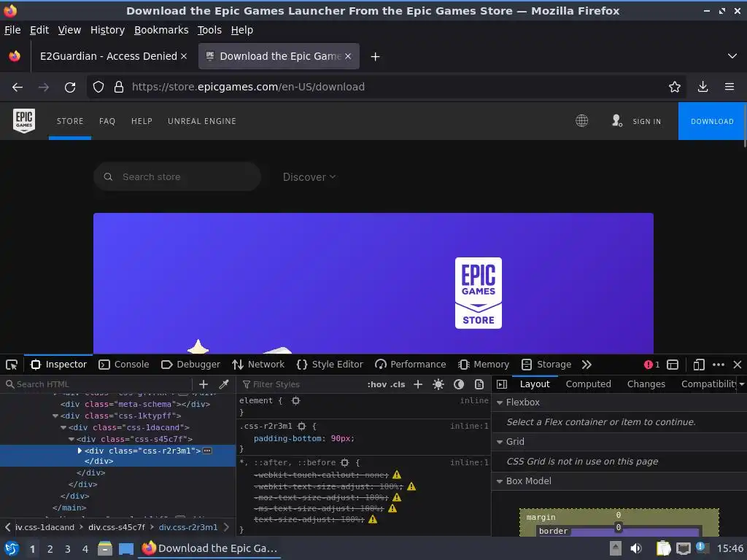
Task: Select div.css-s45c7f in breadcrumbs
Action: (x=116, y=527)
